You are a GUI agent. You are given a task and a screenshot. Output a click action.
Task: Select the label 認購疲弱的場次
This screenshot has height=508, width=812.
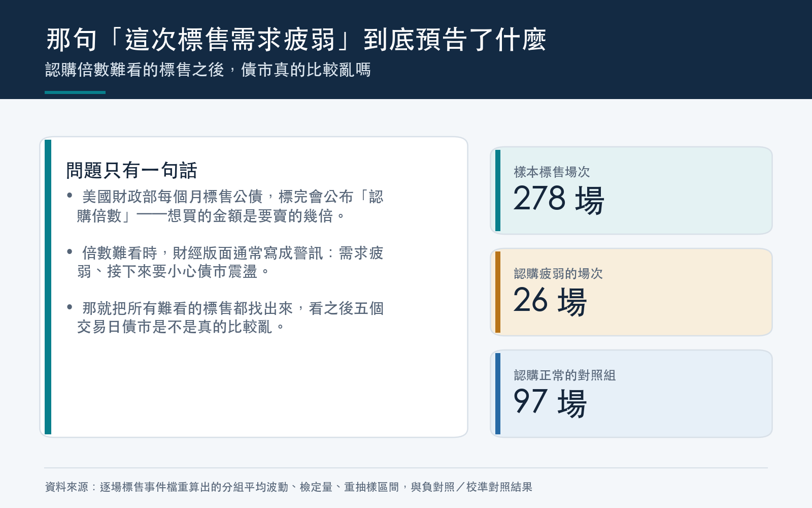558,274
